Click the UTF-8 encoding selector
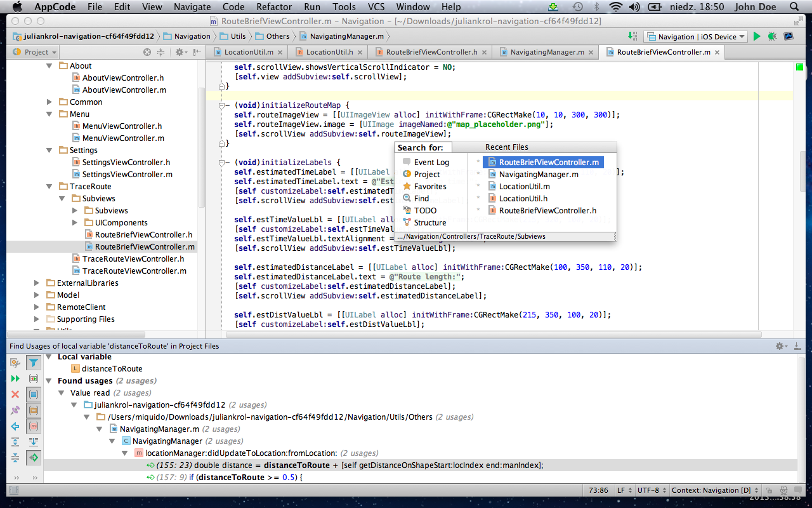Screen dimensions: 812x508 (x=651, y=490)
